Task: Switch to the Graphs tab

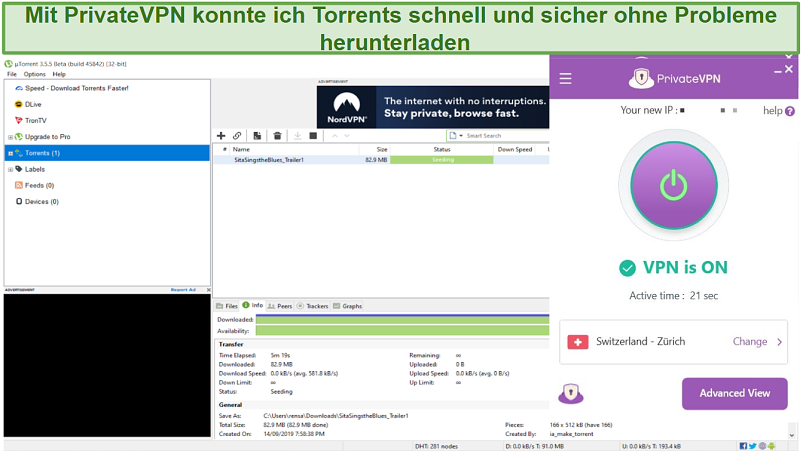Action: tap(347, 306)
